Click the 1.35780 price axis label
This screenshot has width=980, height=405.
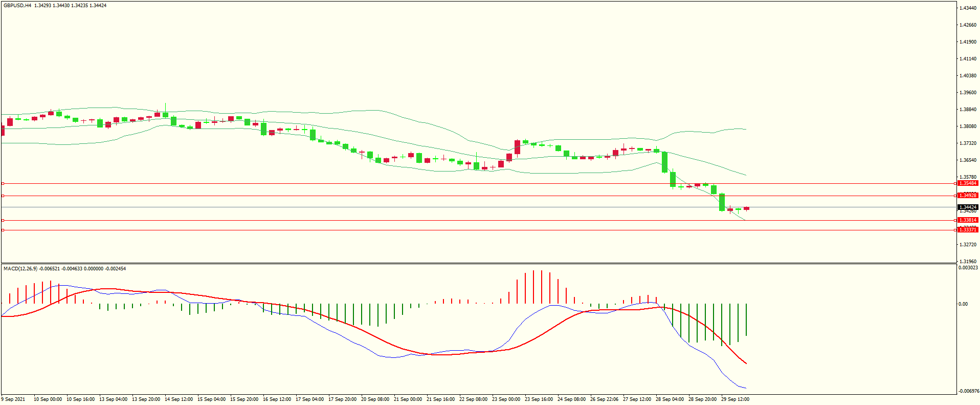pos(968,177)
